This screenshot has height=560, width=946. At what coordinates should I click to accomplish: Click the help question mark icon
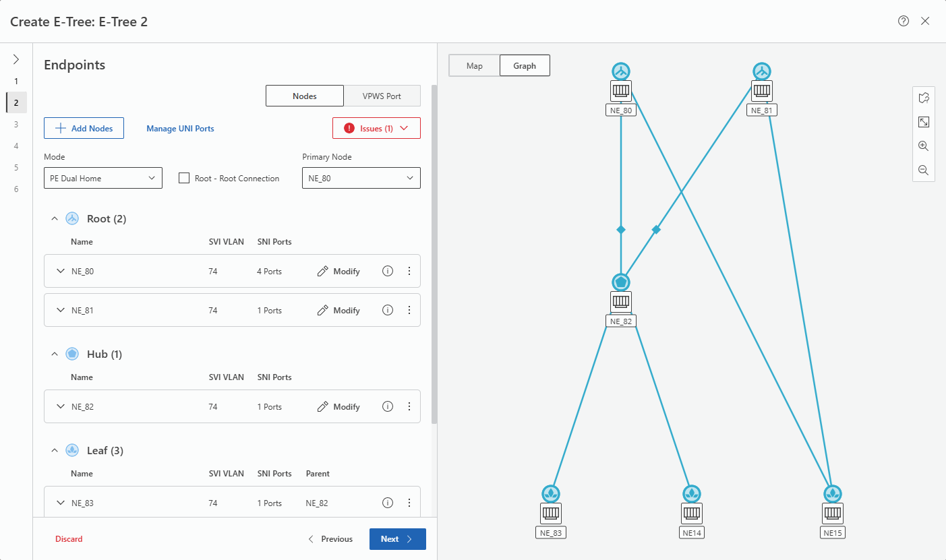point(904,21)
